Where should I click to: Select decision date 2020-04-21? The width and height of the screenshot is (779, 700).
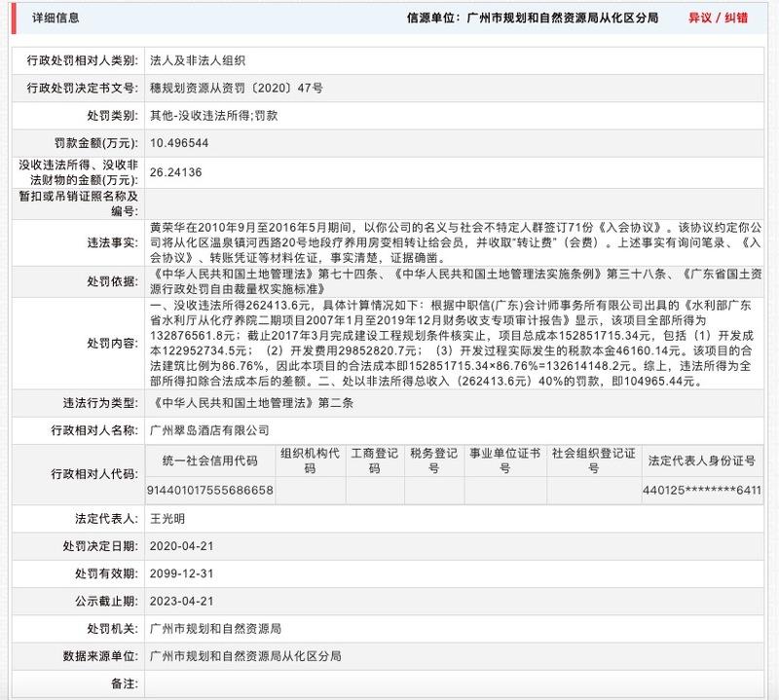coord(182,546)
